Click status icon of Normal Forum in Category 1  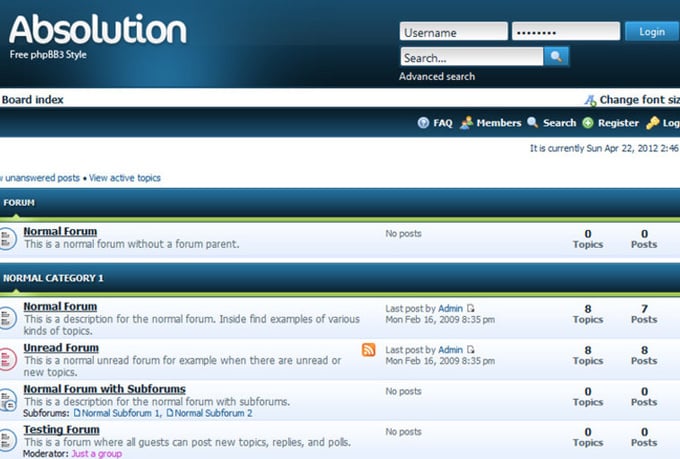point(8,318)
